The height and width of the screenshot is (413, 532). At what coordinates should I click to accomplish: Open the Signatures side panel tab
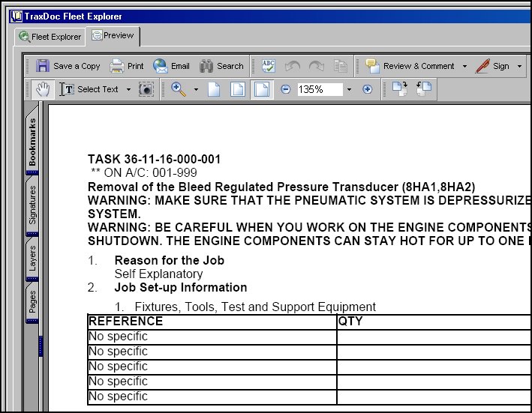[x=32, y=205]
